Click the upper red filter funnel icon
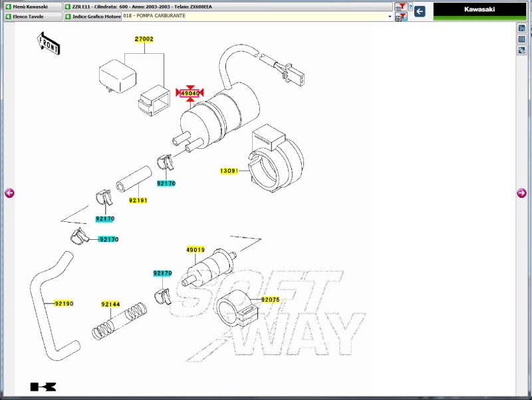 pos(401,7)
